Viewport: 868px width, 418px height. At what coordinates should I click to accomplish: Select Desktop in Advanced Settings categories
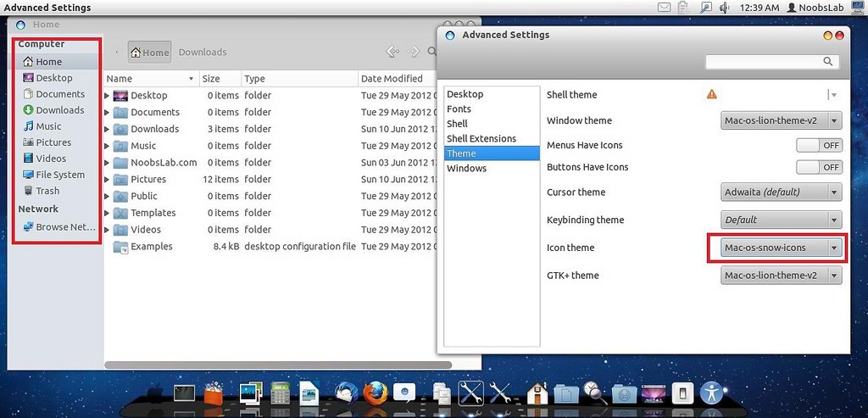(492, 94)
